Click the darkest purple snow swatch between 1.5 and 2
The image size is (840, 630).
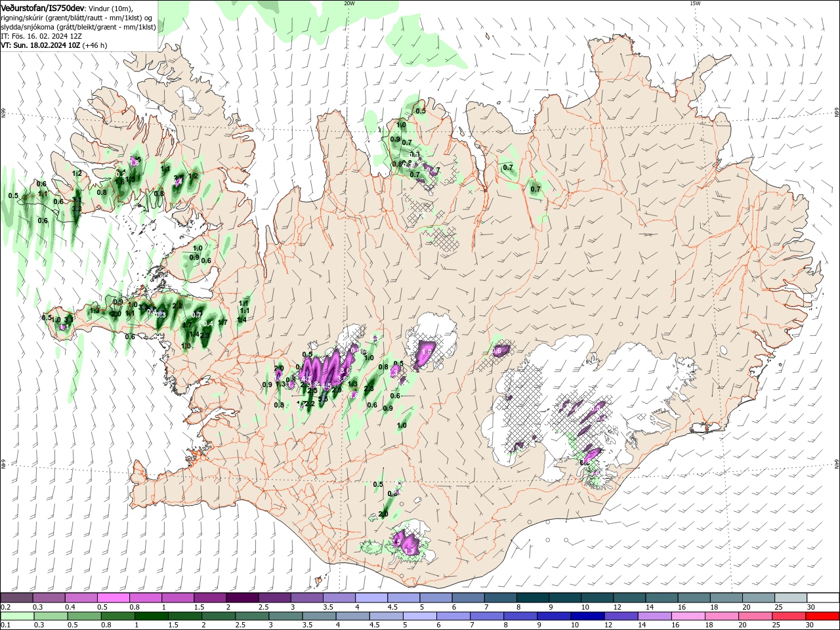pyautogui.click(x=242, y=598)
